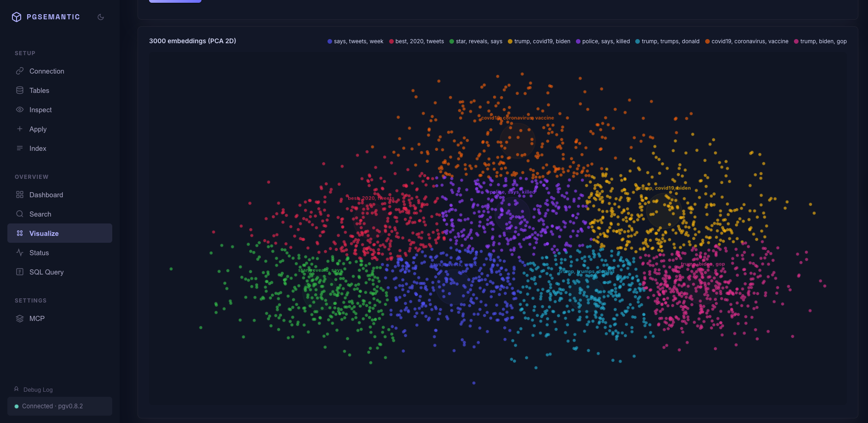The height and width of the screenshot is (423, 868).
Task: Click the OVERVIEW section header
Action: tap(31, 177)
